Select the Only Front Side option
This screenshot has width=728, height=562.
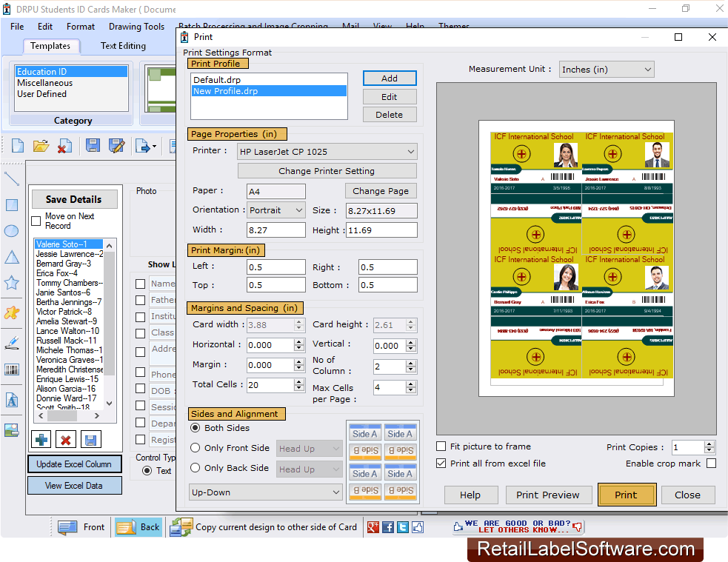tap(195, 449)
